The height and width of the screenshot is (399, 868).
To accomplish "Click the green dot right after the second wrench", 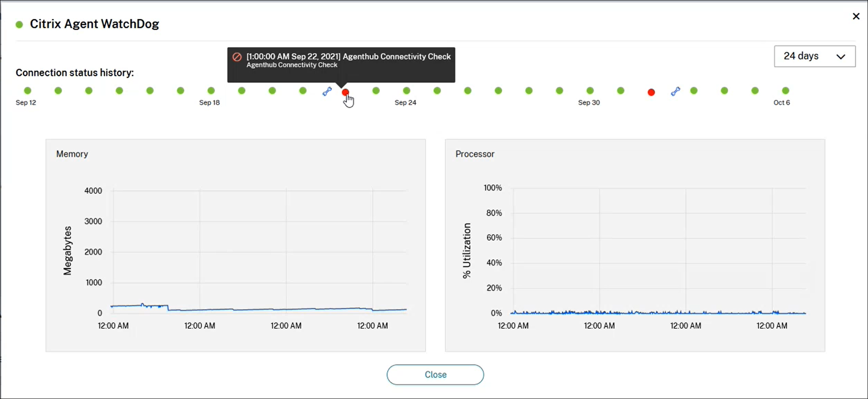I will (694, 91).
